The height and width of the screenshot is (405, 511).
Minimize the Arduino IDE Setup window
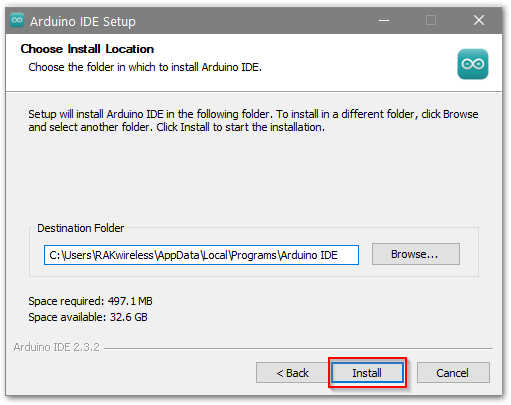pos(384,20)
